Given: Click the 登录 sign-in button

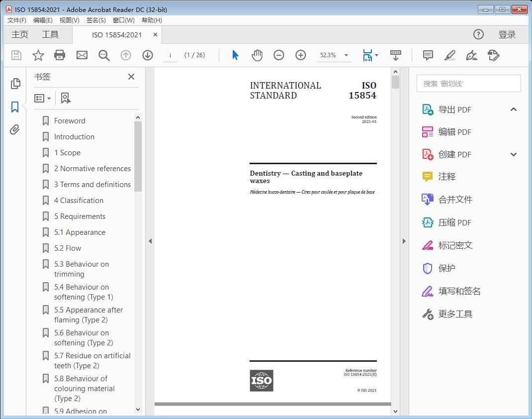Looking at the screenshot, I should click(x=507, y=34).
